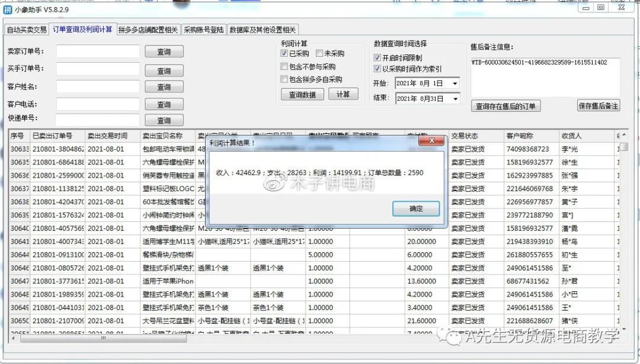This screenshot has width=640, height=364.
Task: Select order cell 210801-3804862
Action: point(58,149)
